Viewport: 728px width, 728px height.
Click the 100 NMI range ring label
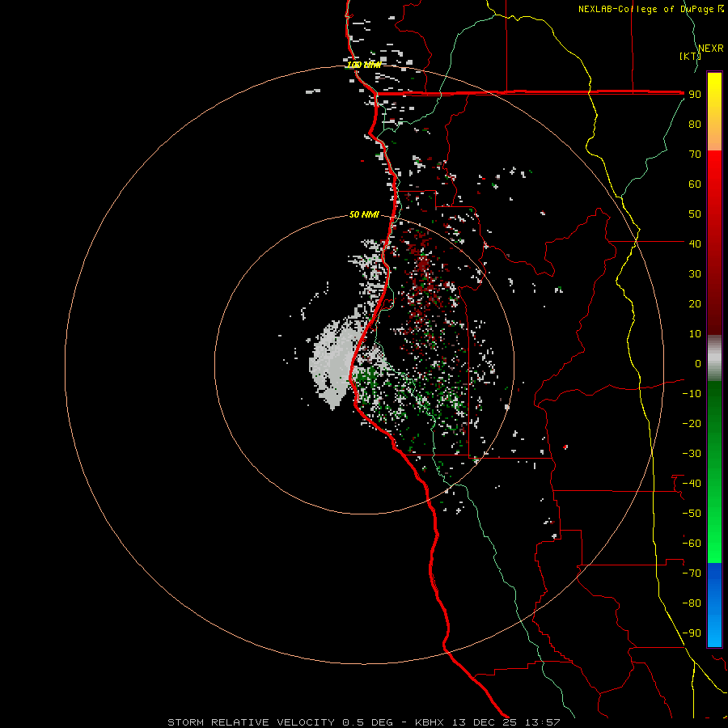tap(364, 65)
